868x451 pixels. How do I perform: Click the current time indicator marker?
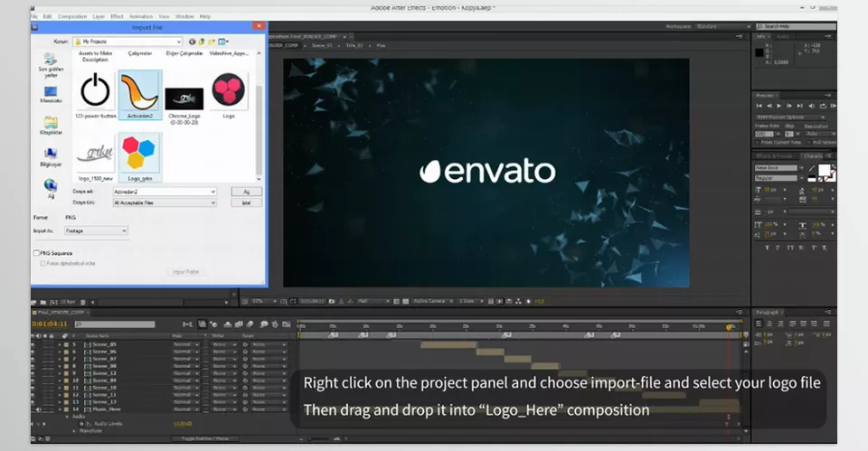pyautogui.click(x=729, y=327)
